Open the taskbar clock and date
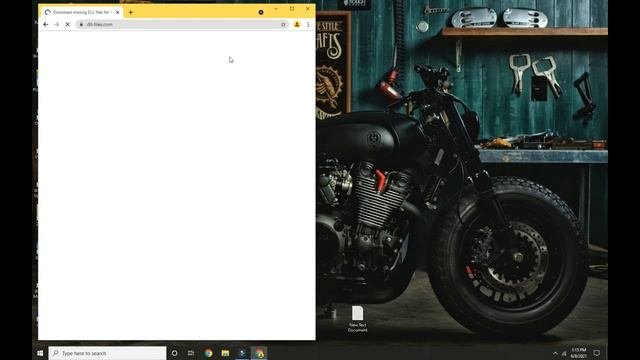Image resolution: width=640 pixels, height=360 pixels. (x=579, y=353)
